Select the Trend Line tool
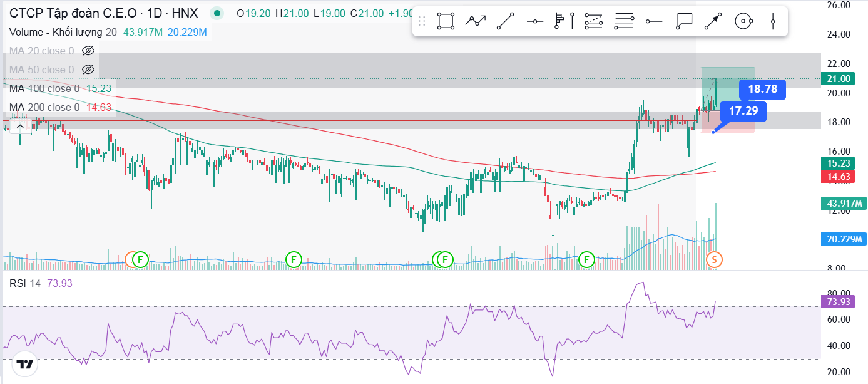Screen dimensions: 868x384 point(505,21)
